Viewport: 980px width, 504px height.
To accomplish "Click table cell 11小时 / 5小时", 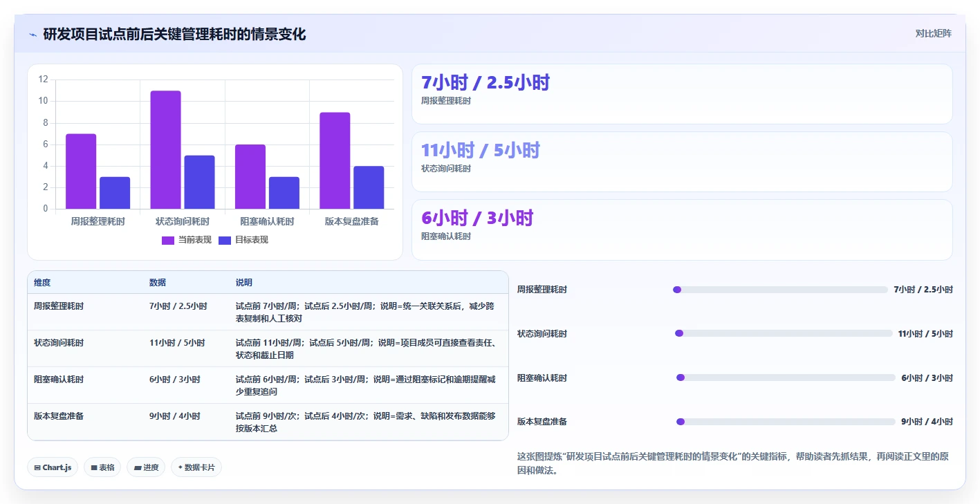I will click(x=177, y=342).
